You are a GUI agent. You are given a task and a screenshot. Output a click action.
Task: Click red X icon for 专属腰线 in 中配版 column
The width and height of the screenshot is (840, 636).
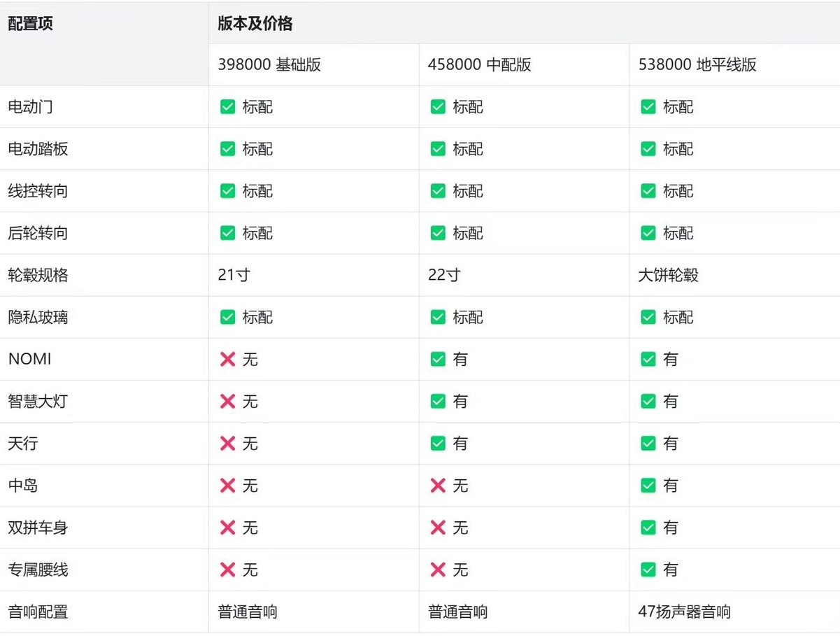pyautogui.click(x=438, y=570)
